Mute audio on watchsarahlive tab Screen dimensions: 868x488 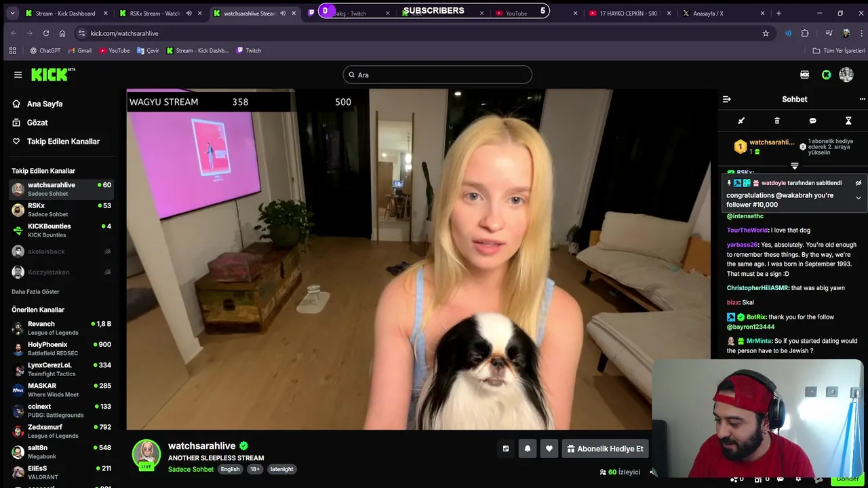coord(283,13)
